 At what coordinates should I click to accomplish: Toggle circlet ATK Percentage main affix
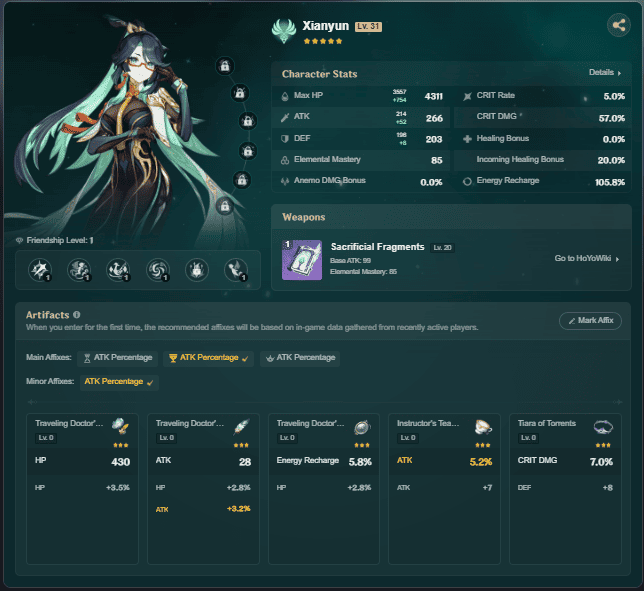pyautogui.click(x=300, y=358)
